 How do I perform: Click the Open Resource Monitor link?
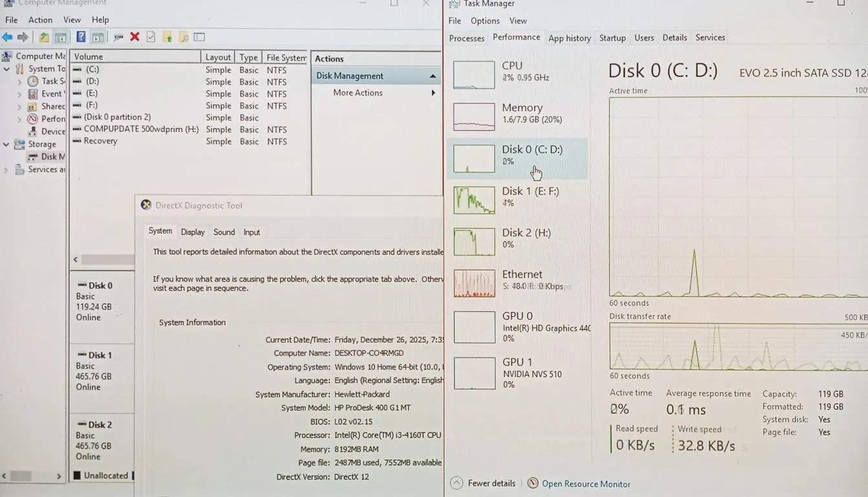(x=585, y=484)
